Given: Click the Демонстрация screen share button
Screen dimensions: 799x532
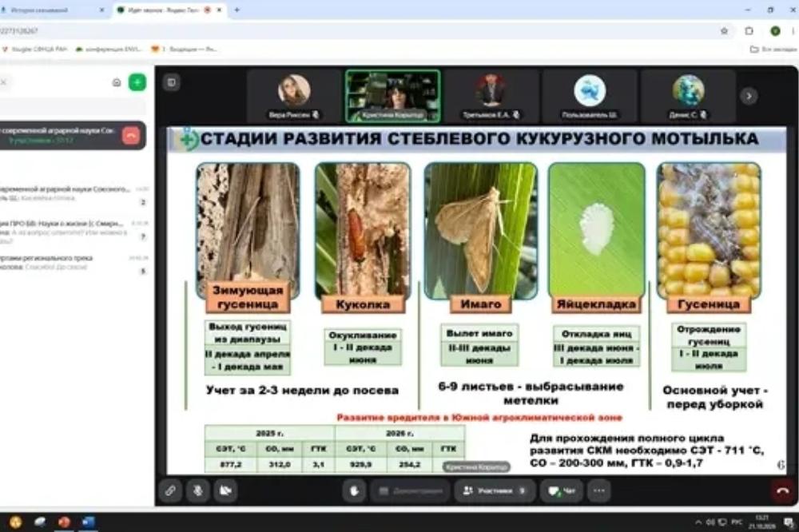Looking at the screenshot, I should click(x=410, y=490).
